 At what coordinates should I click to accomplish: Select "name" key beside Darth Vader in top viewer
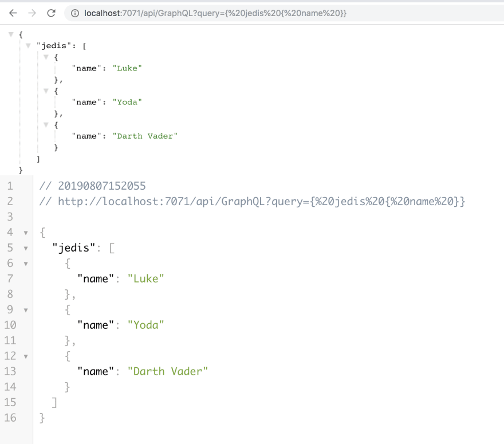point(86,136)
